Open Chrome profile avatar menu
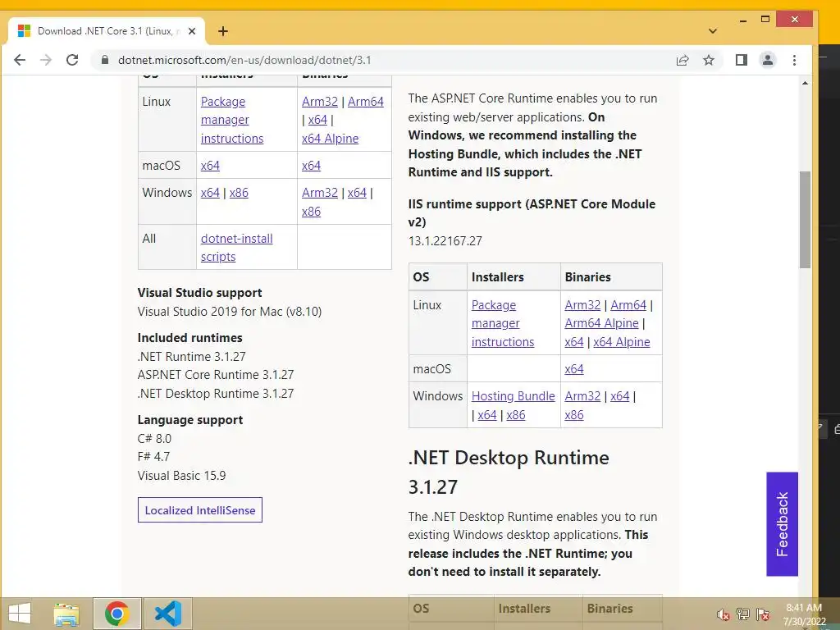 768,60
